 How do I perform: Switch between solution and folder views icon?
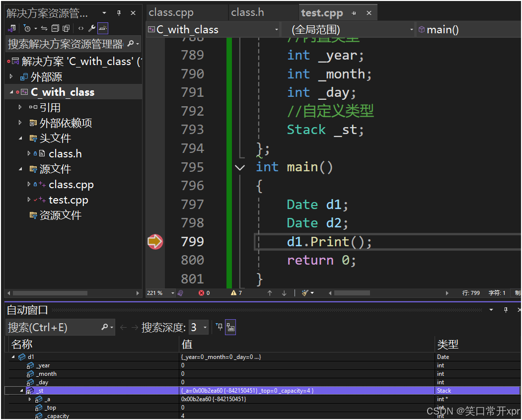pyautogui.click(x=12, y=29)
